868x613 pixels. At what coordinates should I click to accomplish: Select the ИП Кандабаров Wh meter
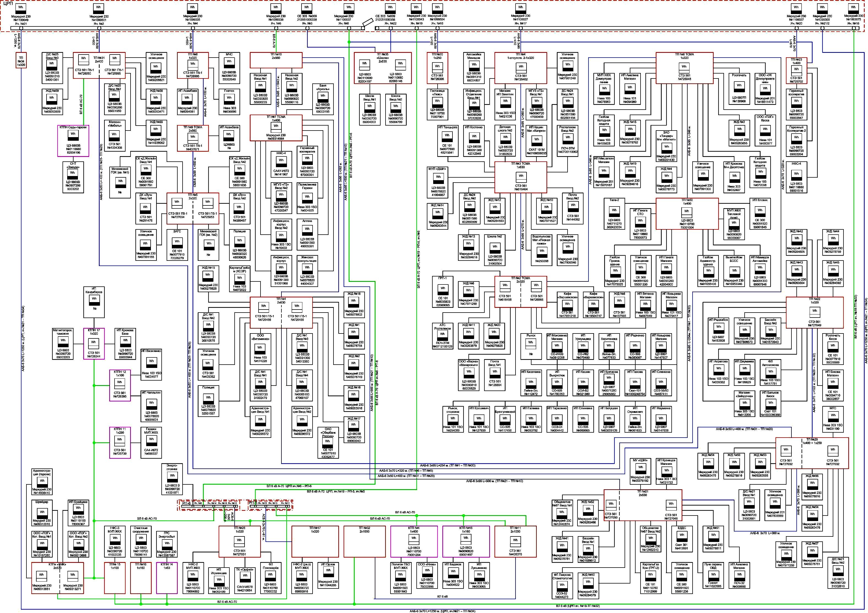click(x=94, y=300)
